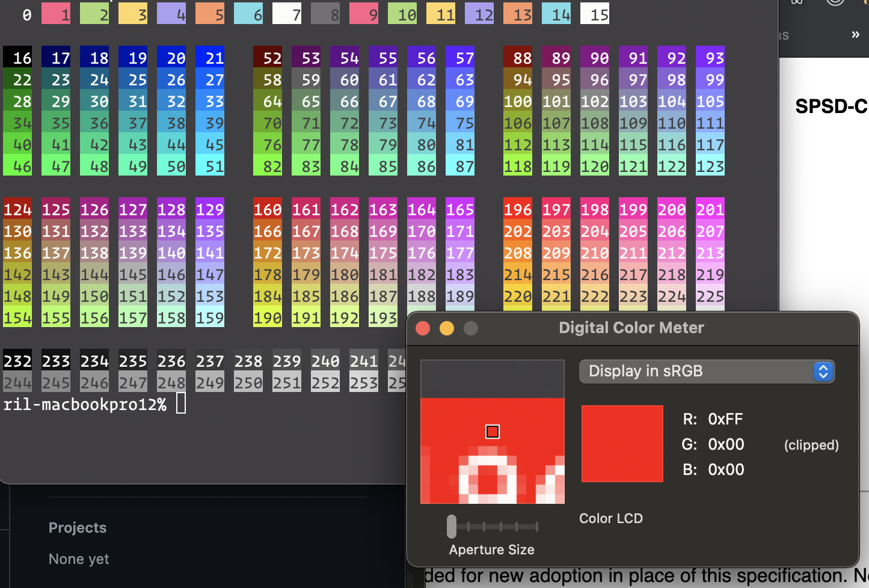Click the magnified pixel view in Digital Color Meter

493,431
